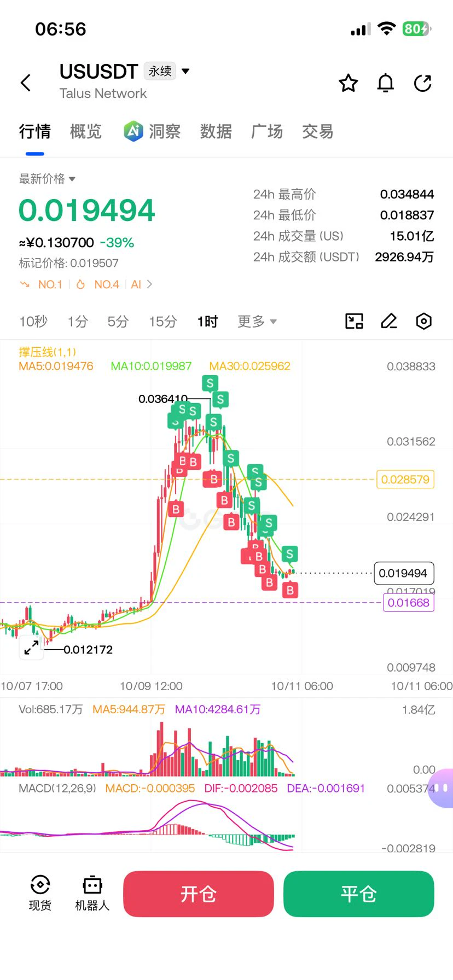
Task: Expand chart to fullscreen with arrows icon
Action: pos(31,647)
